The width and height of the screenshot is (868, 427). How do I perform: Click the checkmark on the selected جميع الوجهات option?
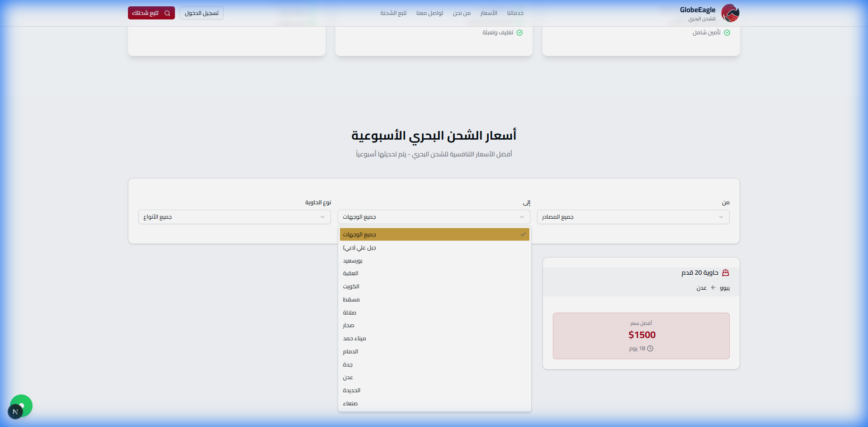[x=523, y=234]
